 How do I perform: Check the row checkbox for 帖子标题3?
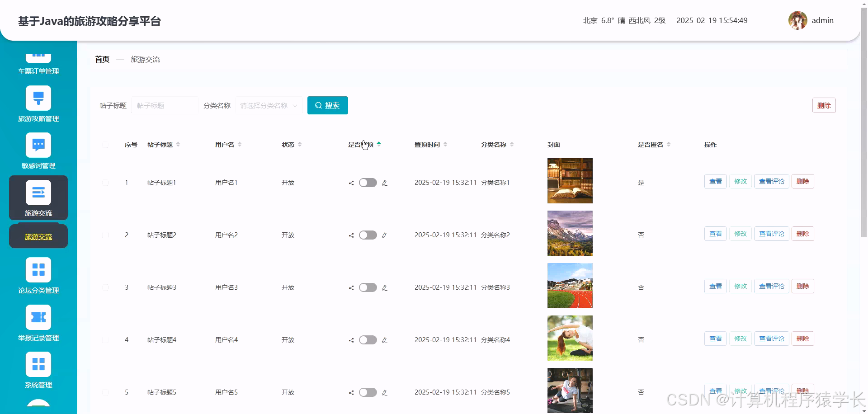click(105, 287)
